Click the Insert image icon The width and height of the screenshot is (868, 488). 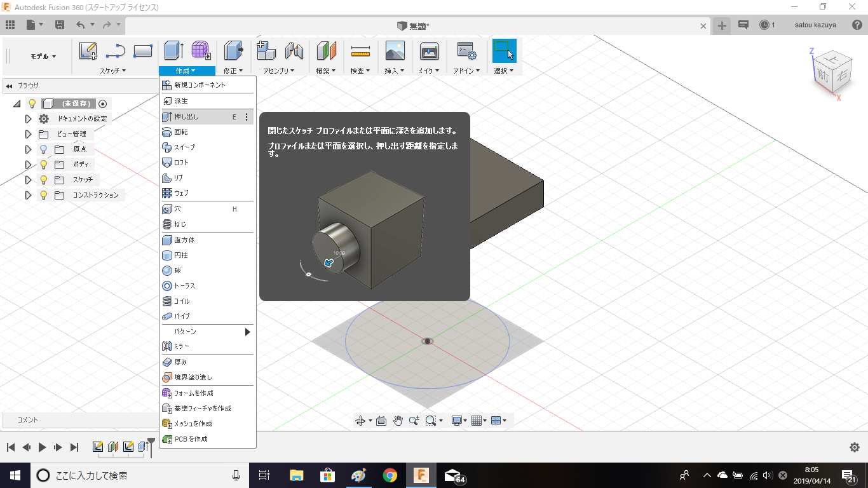point(395,51)
